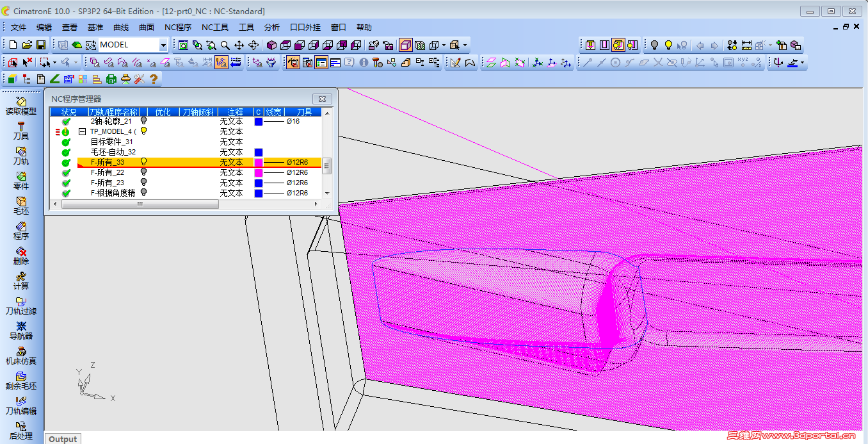Switch to the Output tab
Image resolution: width=868 pixels, height=444 pixels.
63,439
